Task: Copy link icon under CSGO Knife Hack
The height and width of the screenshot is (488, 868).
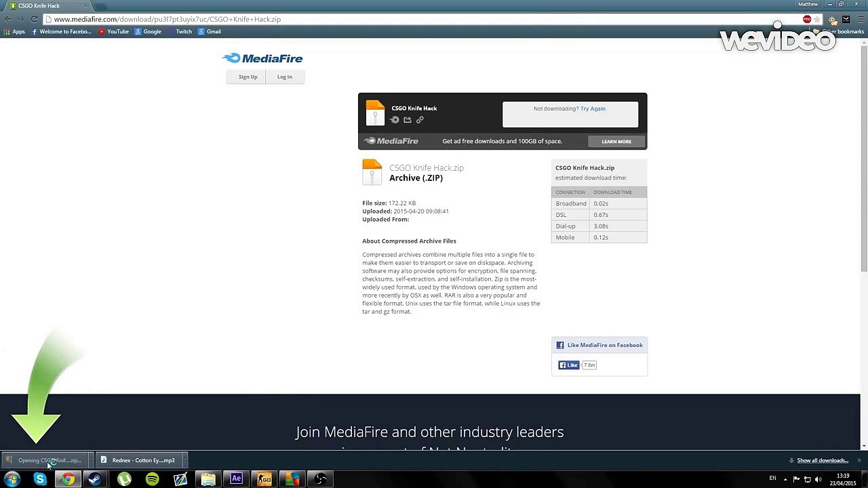Action: coord(420,120)
